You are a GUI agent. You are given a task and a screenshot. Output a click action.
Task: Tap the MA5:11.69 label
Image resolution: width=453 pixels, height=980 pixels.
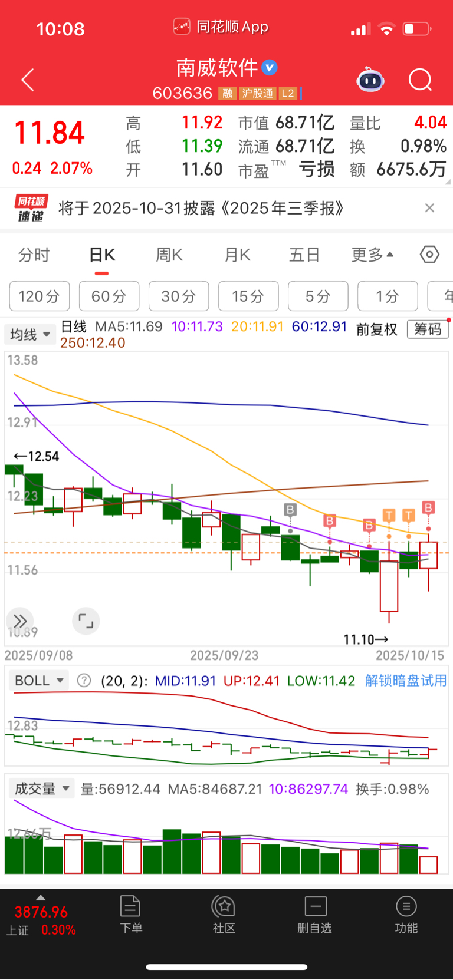coord(129,326)
